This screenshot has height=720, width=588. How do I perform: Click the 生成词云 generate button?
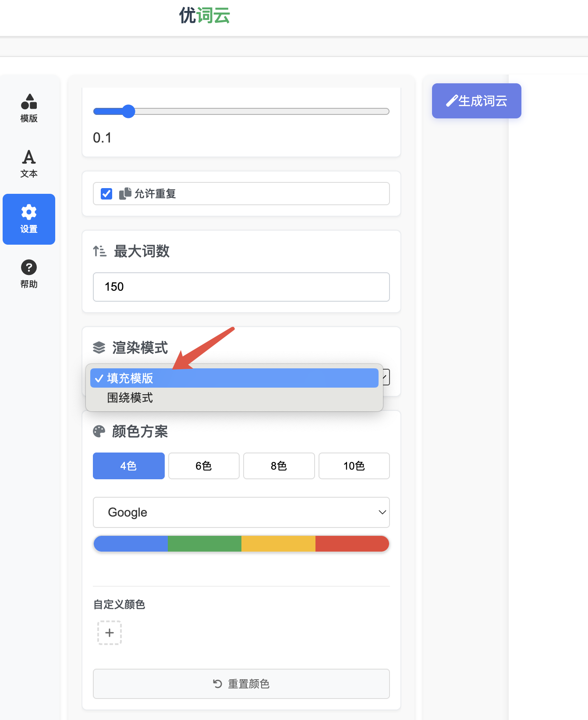point(477,101)
